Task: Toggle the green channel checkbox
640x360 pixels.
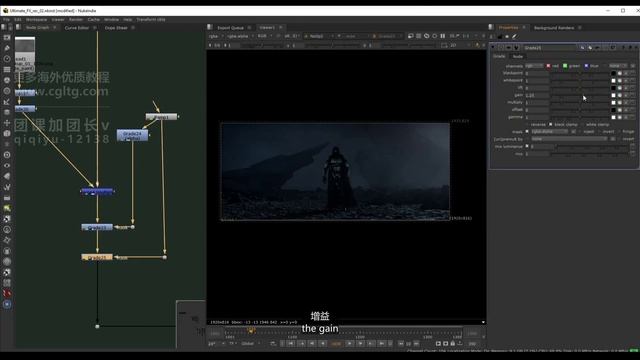Action: pos(565,66)
